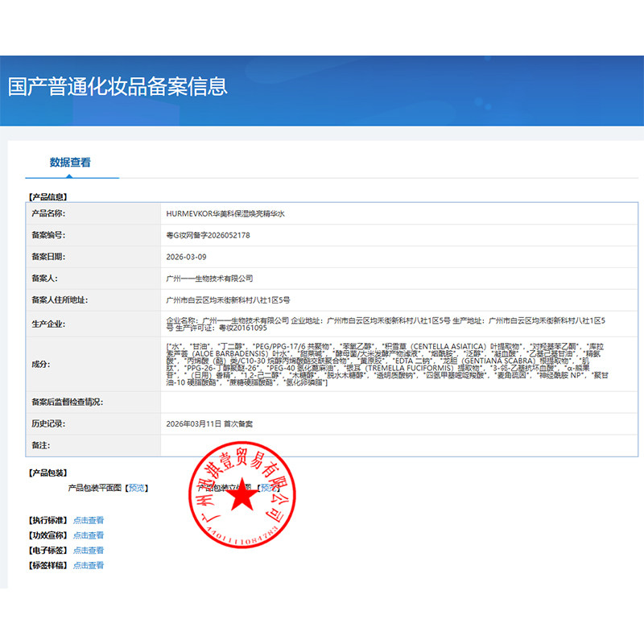This screenshot has width=644, height=644.
Task: Select the 生产企业 details text
Action: 386,324
